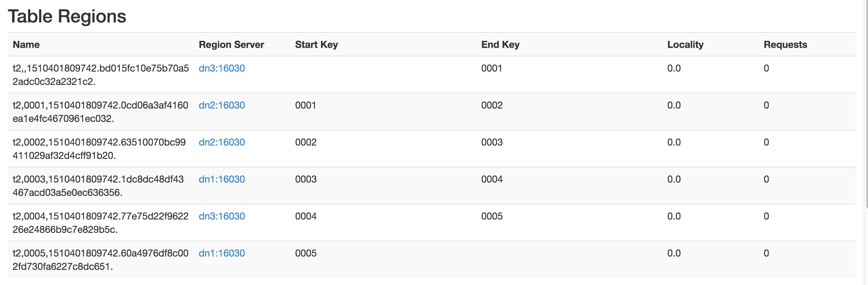The height and width of the screenshot is (285, 868).
Task: Select region name starting with t2,0003,1510401809742
Action: [98, 186]
